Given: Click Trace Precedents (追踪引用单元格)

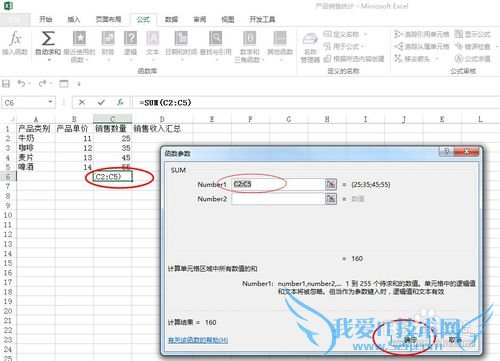Looking at the screenshot, I should pyautogui.click(x=422, y=34).
